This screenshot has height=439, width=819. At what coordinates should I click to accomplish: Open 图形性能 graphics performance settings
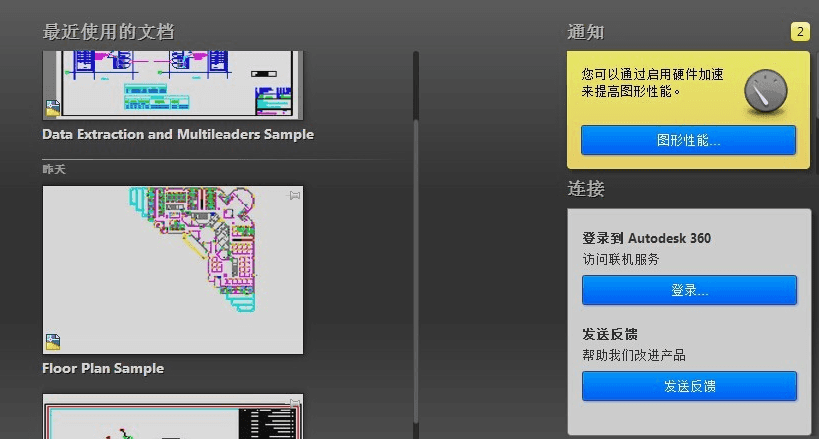688,140
